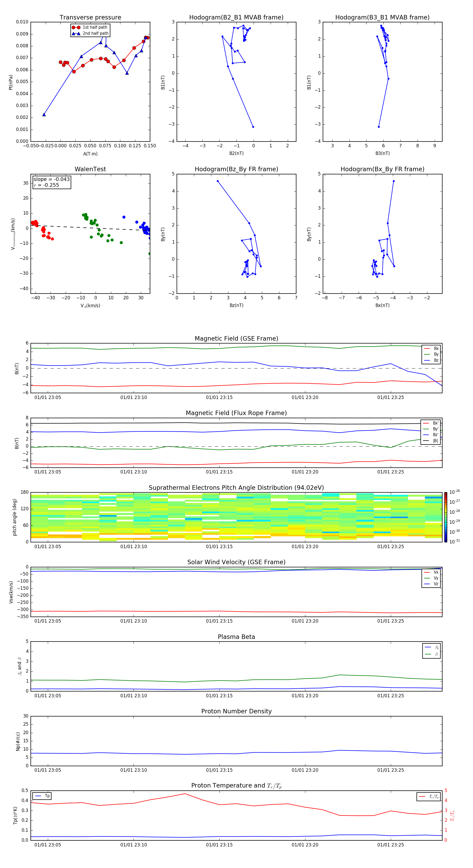Screen dimensions: 473x868
Task: Click the 'slope = -0.043' annotation
Action: coord(52,179)
